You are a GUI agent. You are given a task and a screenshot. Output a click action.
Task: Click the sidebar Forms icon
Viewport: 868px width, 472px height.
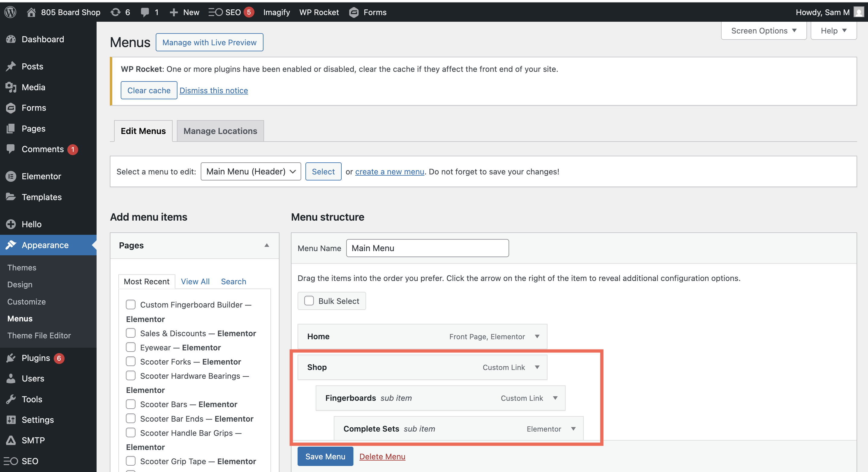tap(11, 108)
